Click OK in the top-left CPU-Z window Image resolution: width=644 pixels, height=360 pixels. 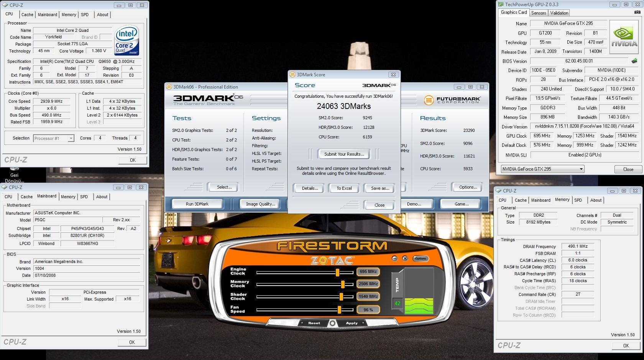(x=133, y=160)
